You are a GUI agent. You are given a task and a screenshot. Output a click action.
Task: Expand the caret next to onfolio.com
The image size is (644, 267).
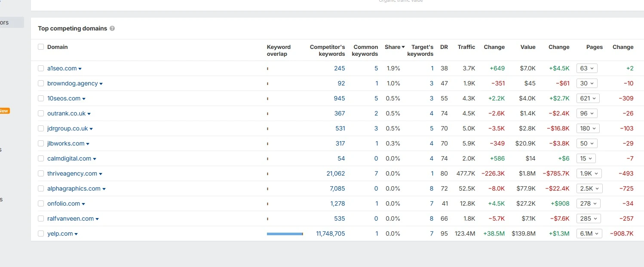[x=83, y=204]
